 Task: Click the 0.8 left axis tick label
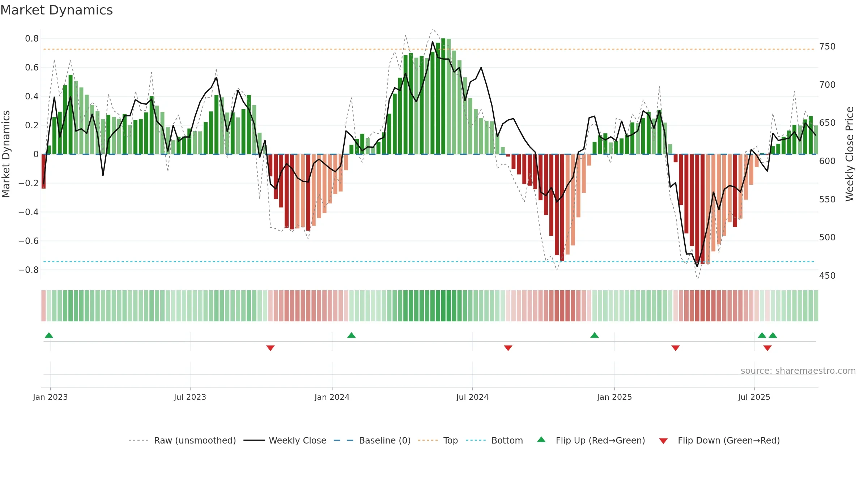[x=32, y=39]
